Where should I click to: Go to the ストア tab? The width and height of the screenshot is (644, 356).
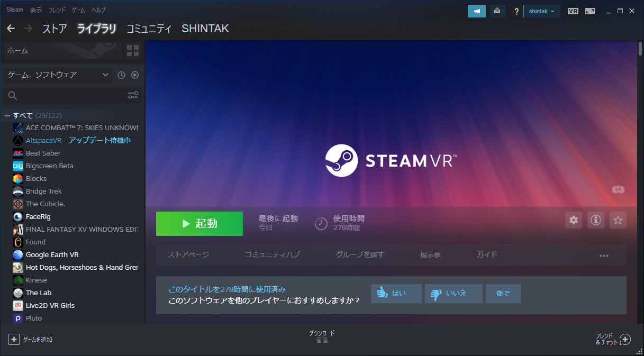click(55, 29)
